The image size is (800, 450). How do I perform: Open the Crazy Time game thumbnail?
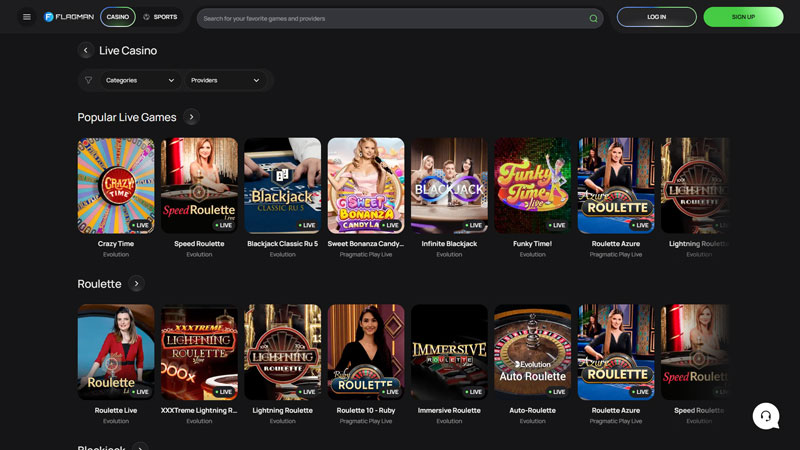pyautogui.click(x=116, y=185)
